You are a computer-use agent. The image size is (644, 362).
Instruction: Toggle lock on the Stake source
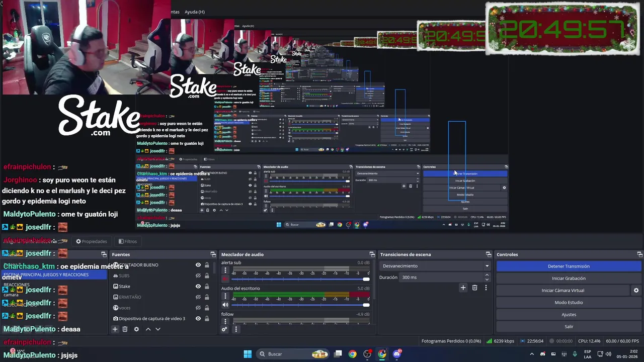[x=207, y=286]
